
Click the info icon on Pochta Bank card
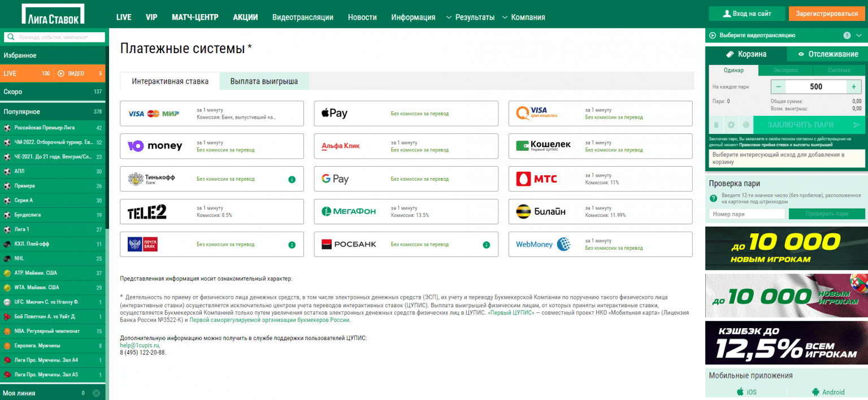292,245
